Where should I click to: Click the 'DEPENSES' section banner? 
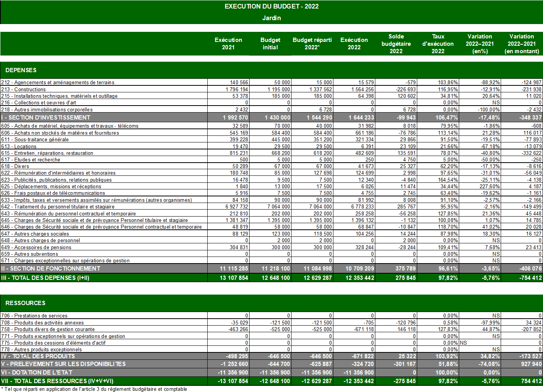click(x=21, y=70)
